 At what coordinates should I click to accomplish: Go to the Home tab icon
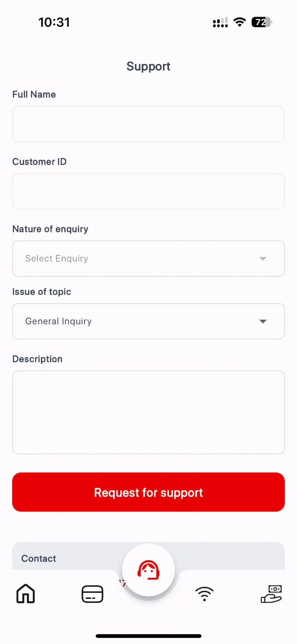click(26, 594)
